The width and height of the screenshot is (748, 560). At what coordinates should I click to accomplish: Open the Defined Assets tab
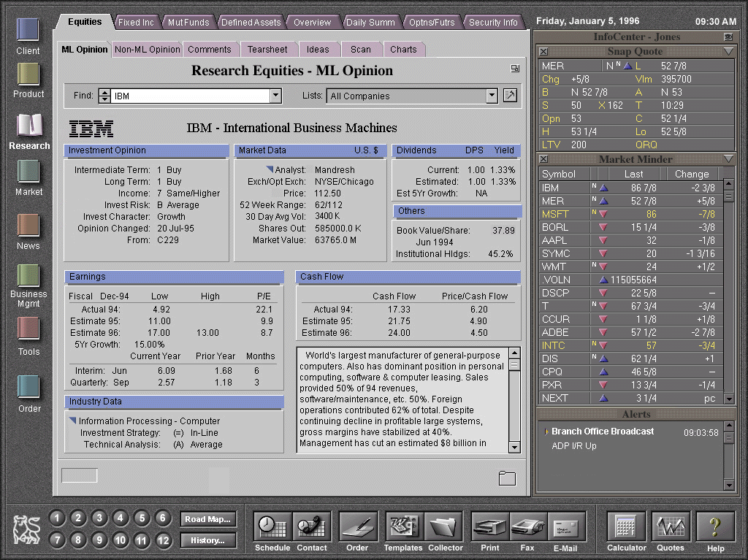[251, 23]
